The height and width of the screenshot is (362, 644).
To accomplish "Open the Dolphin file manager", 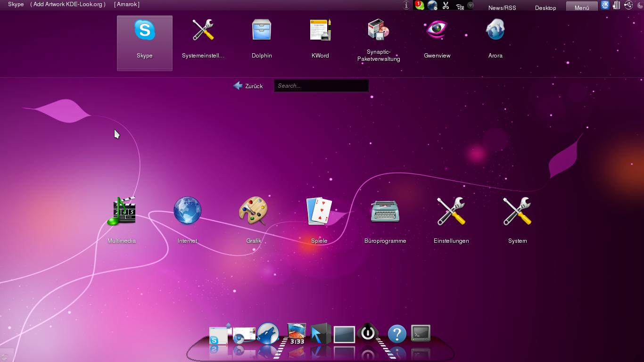I will (x=262, y=39).
